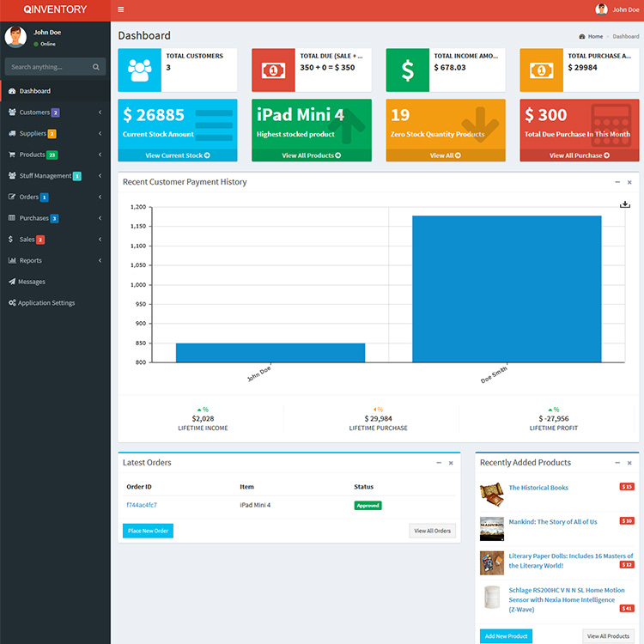
Task: Click the Total Customers people icon
Action: [x=140, y=70]
